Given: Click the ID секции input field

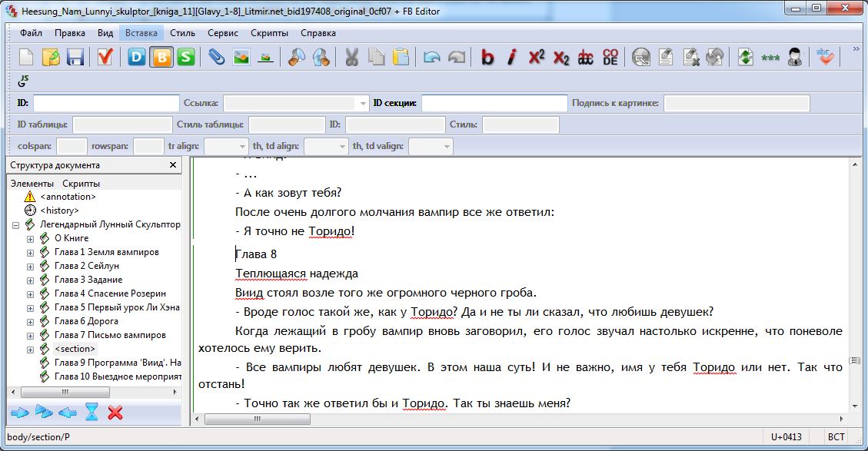Looking at the screenshot, I should 494,103.
